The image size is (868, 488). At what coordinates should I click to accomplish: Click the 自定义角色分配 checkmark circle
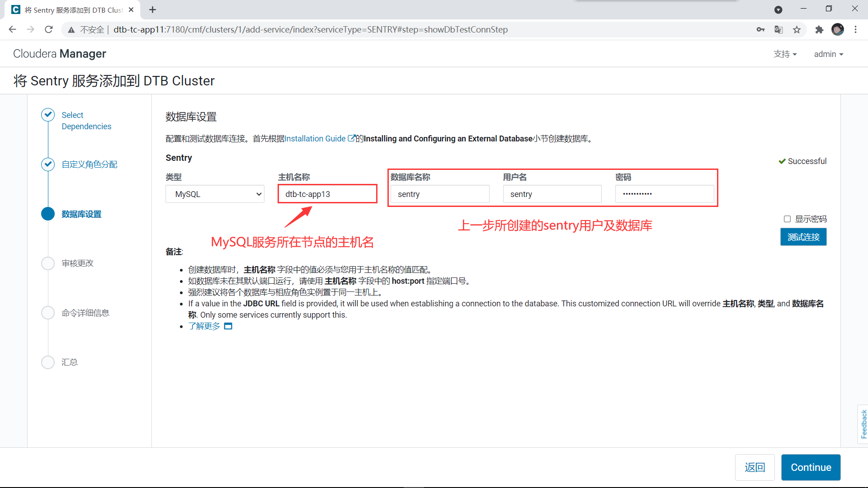click(x=48, y=164)
